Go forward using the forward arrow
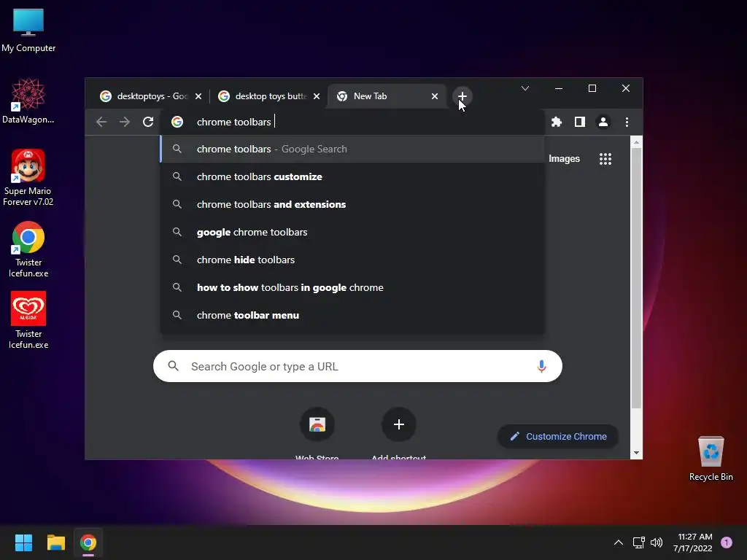Screen dimensions: 747x560 (x=125, y=122)
